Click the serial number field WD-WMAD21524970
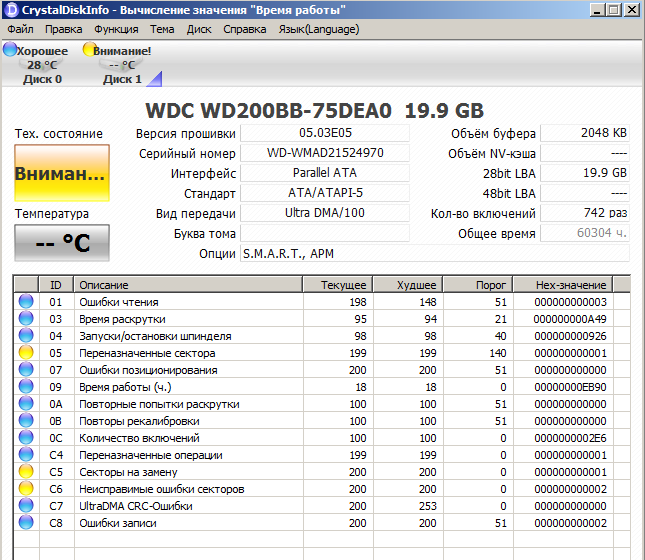 (325, 153)
